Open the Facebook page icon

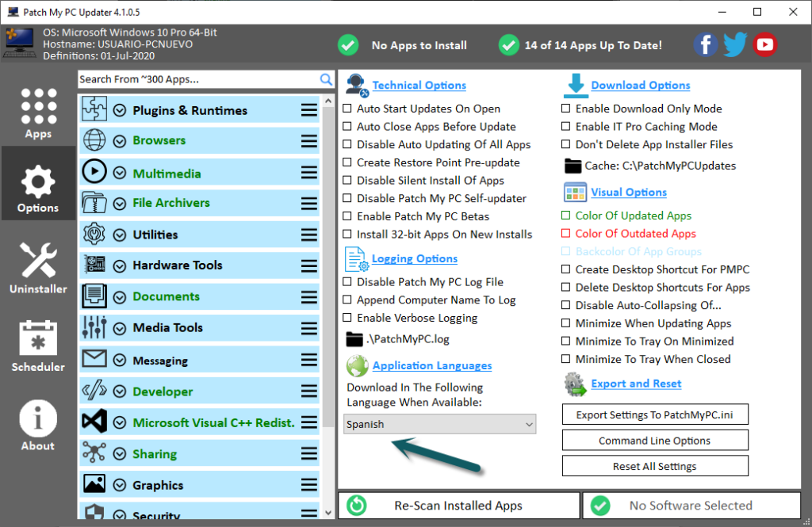point(705,44)
